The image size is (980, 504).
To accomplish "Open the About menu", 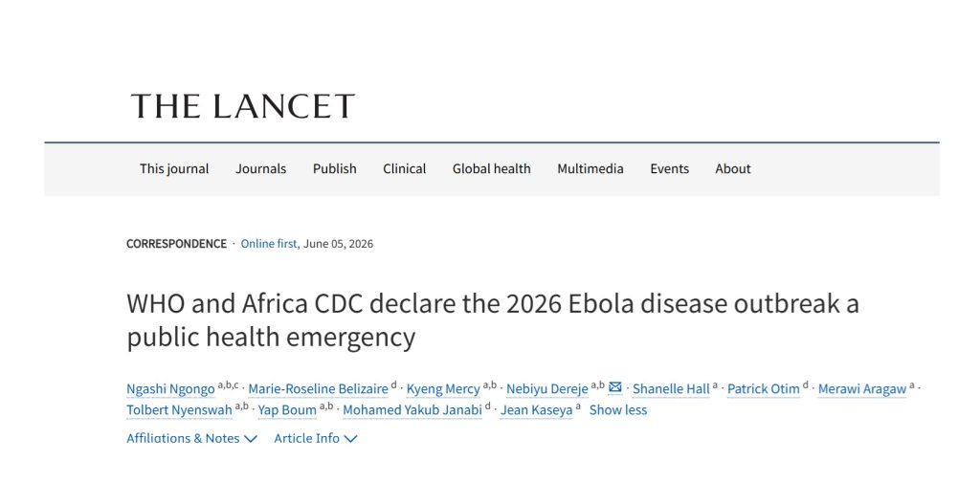I will [732, 168].
